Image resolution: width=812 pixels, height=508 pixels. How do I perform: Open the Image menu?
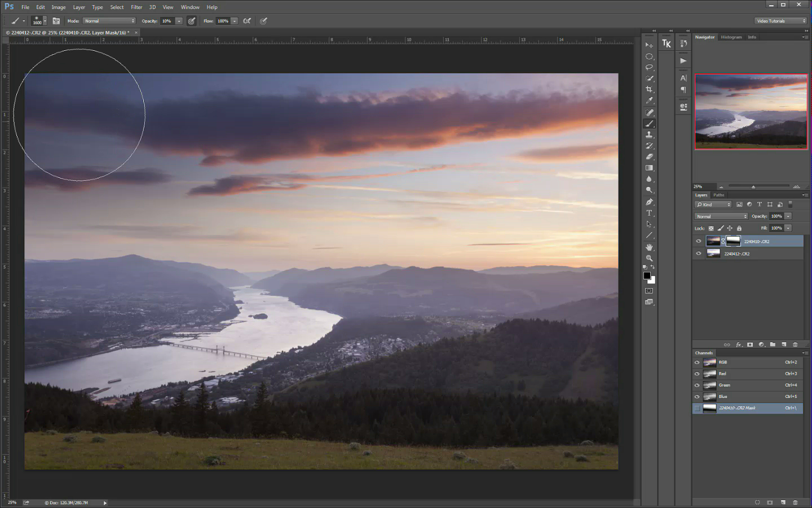[x=59, y=7]
